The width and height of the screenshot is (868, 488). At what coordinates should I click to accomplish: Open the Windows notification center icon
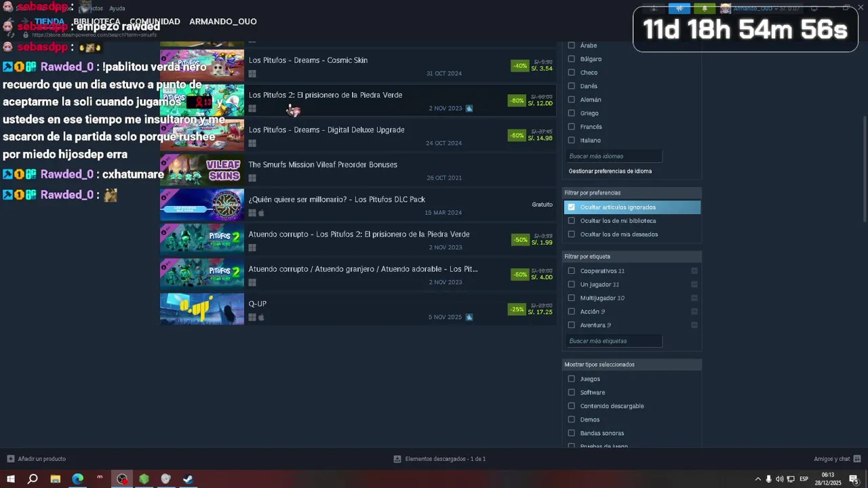[x=854, y=479]
